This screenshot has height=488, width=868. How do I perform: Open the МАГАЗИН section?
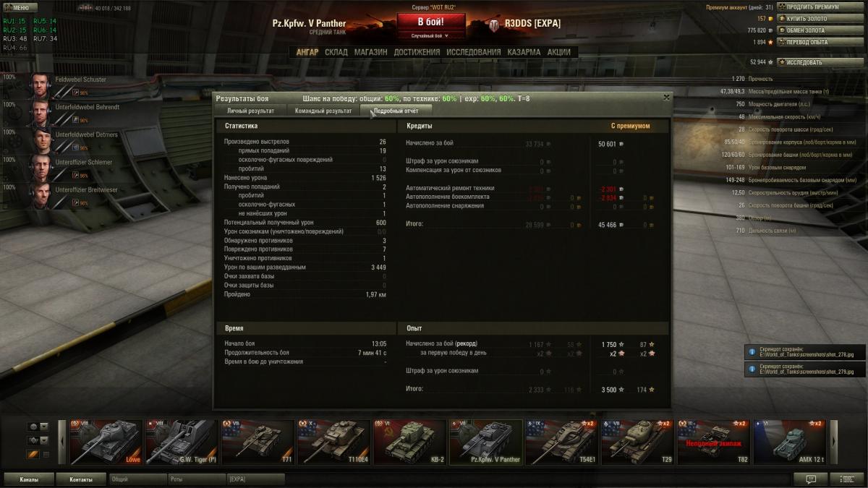tap(370, 52)
